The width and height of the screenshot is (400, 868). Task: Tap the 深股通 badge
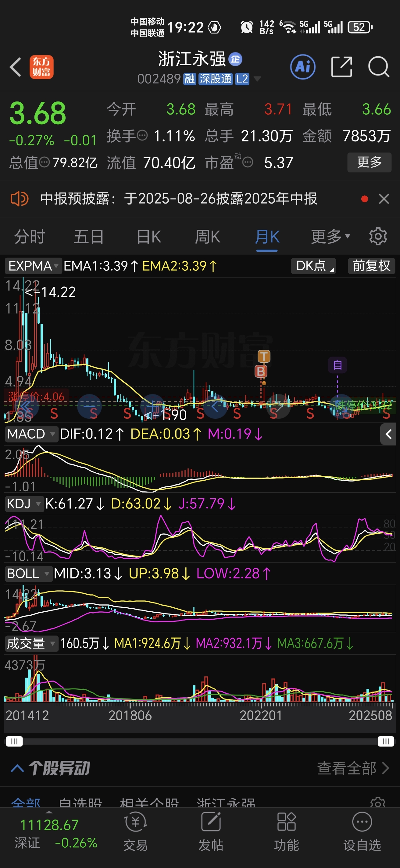[215, 79]
